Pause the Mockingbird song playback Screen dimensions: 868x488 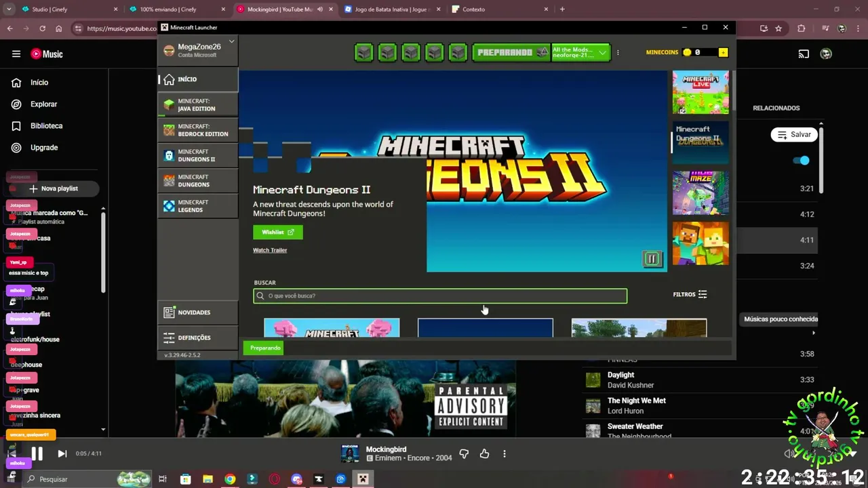(37, 453)
